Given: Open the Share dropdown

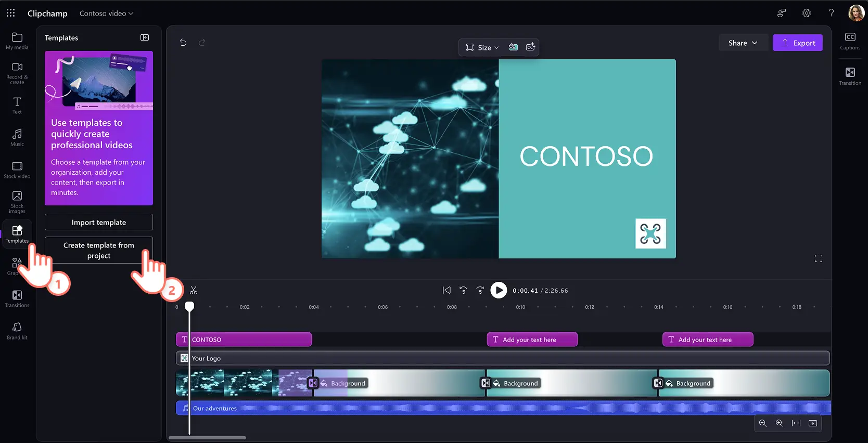Looking at the screenshot, I should pyautogui.click(x=743, y=43).
